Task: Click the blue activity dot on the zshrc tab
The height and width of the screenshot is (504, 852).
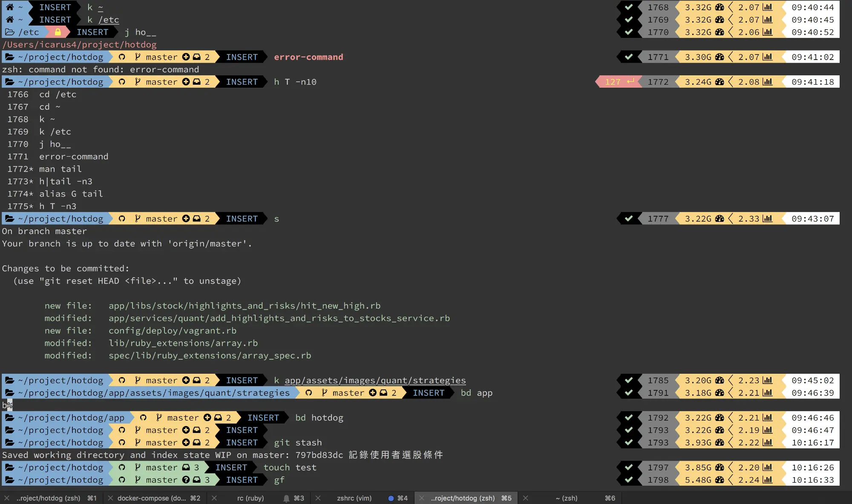Action: 390,498
